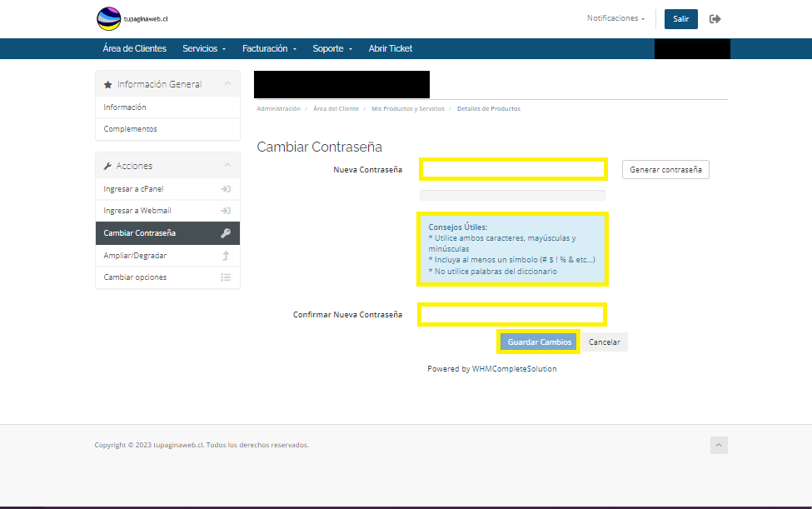Click the logout arrow icon beside Salir

pyautogui.click(x=715, y=18)
